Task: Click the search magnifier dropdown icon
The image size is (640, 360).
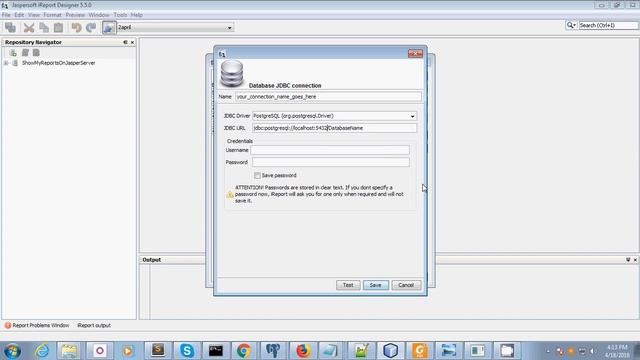Action: (x=571, y=25)
